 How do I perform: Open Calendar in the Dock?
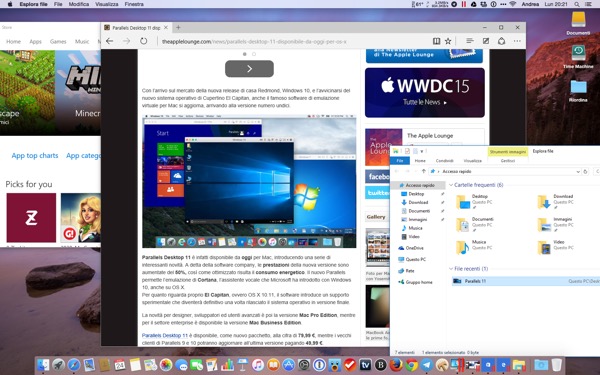pos(120,365)
